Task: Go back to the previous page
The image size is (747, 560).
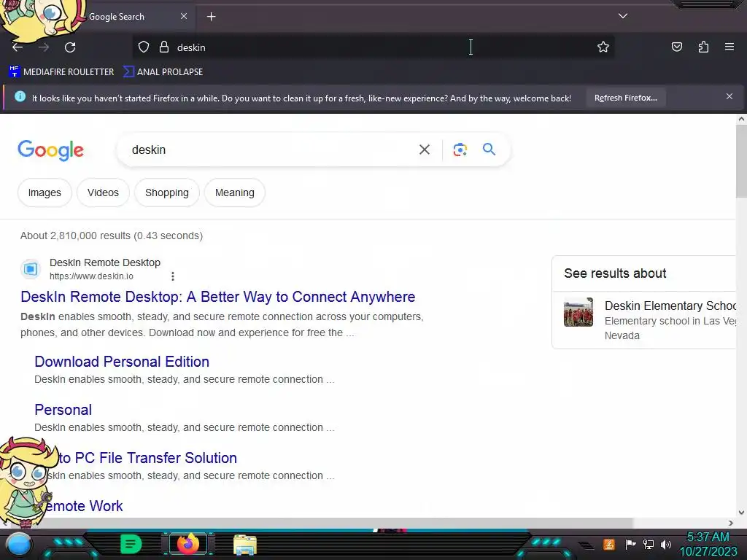Action: pos(18,47)
